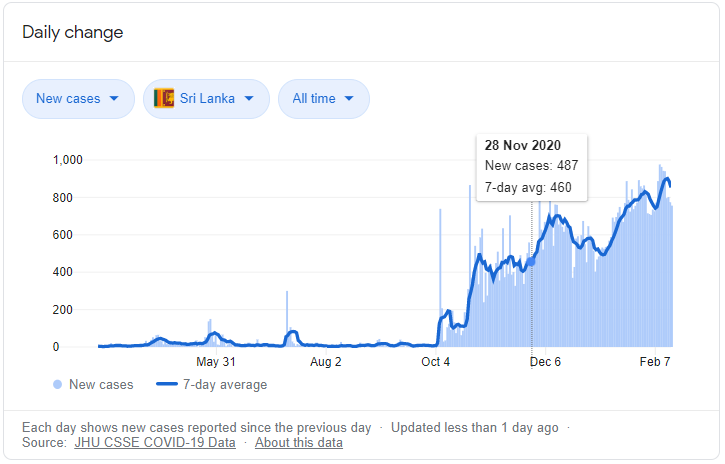Click the Daily change heading
Image resolution: width=725 pixels, height=464 pixels.
73,32
